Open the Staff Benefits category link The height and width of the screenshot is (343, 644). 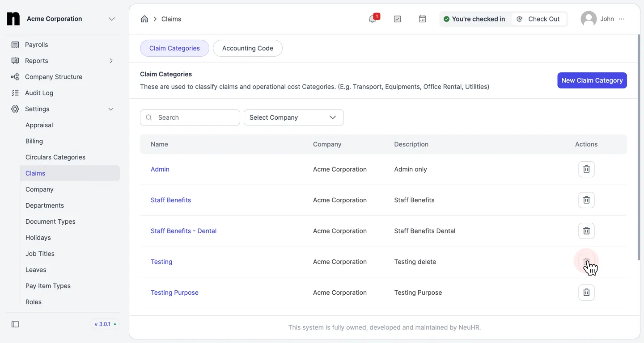tap(171, 200)
